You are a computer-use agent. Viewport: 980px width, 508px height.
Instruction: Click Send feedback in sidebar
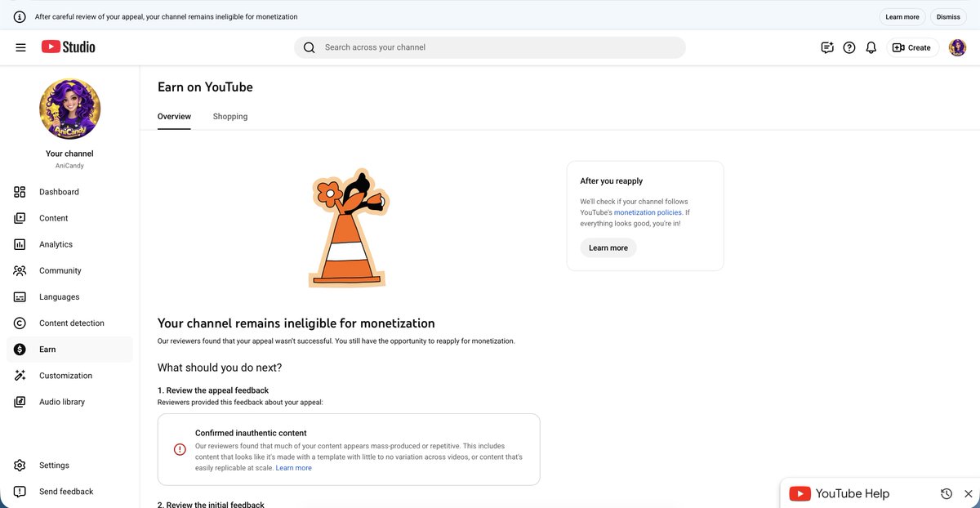69,492
